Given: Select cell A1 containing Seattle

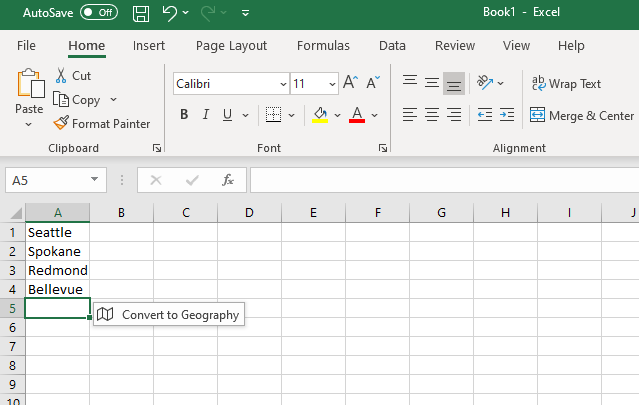Looking at the screenshot, I should 57,232.
